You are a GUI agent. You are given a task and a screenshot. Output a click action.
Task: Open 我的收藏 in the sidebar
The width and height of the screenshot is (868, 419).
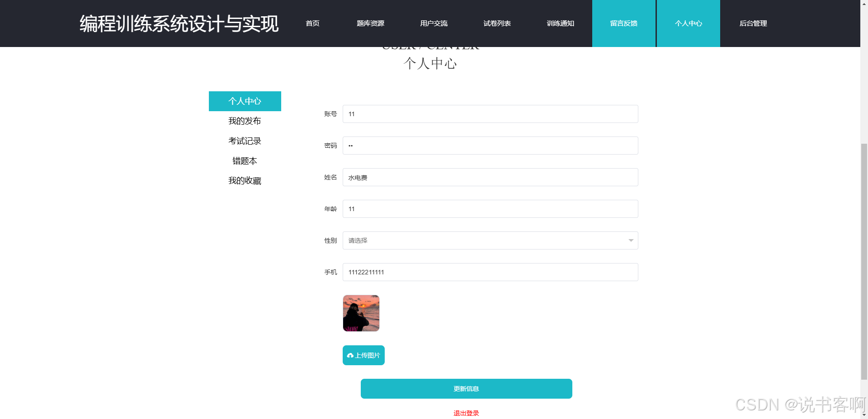245,181
